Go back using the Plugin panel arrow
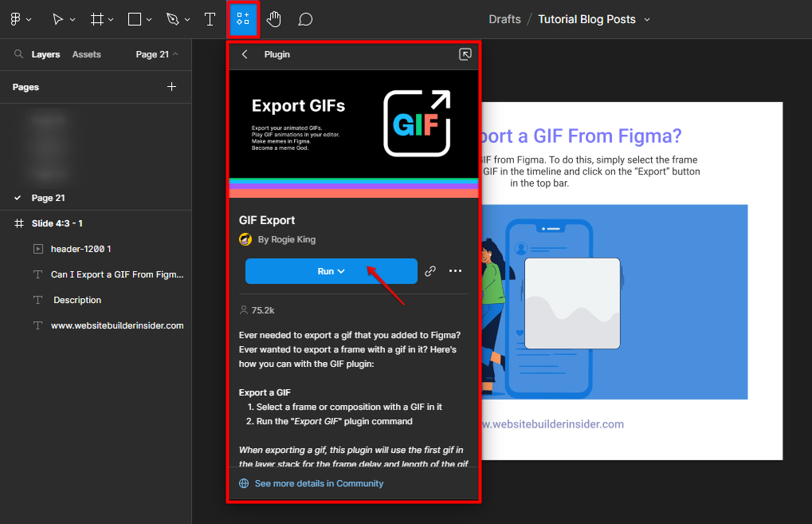This screenshot has width=812, height=524. [245, 54]
